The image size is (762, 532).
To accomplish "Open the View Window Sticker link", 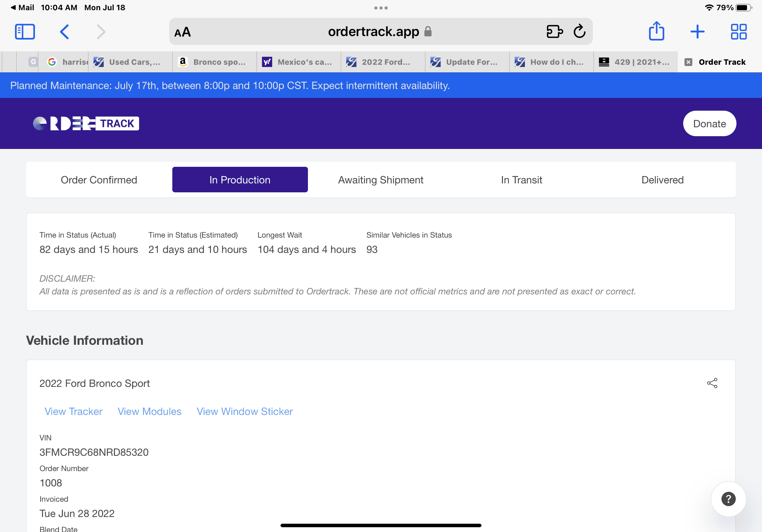I will [x=245, y=411].
